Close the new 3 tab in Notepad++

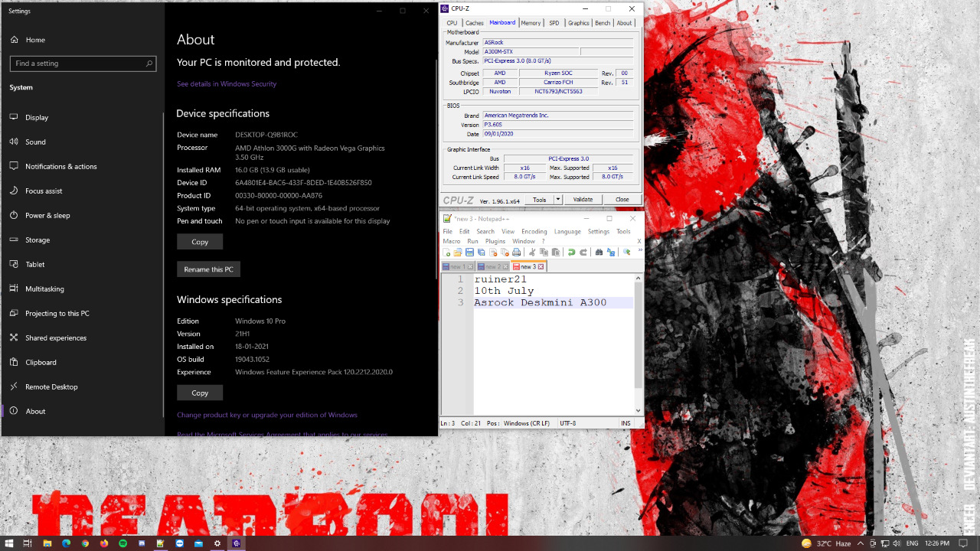(541, 267)
